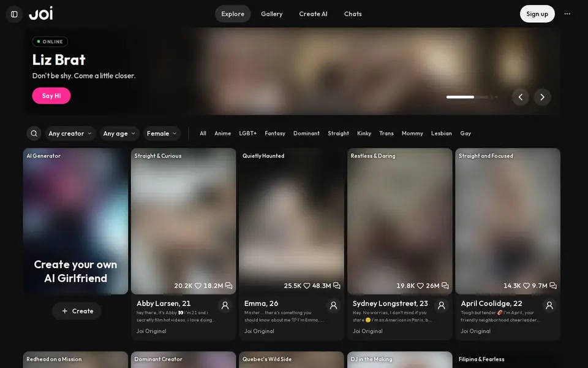
Task: Select the Anime category filter
Action: pyautogui.click(x=223, y=133)
